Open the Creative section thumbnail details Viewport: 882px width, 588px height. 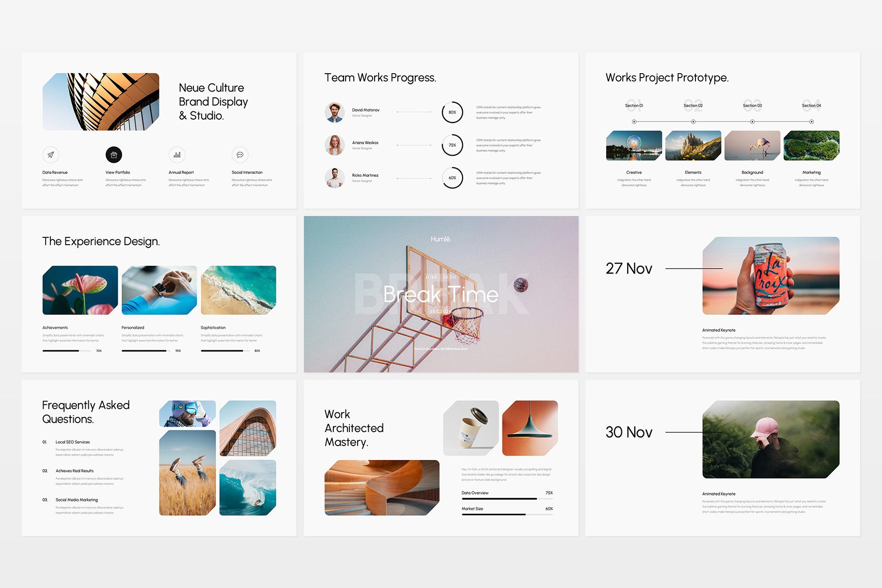[x=634, y=146]
